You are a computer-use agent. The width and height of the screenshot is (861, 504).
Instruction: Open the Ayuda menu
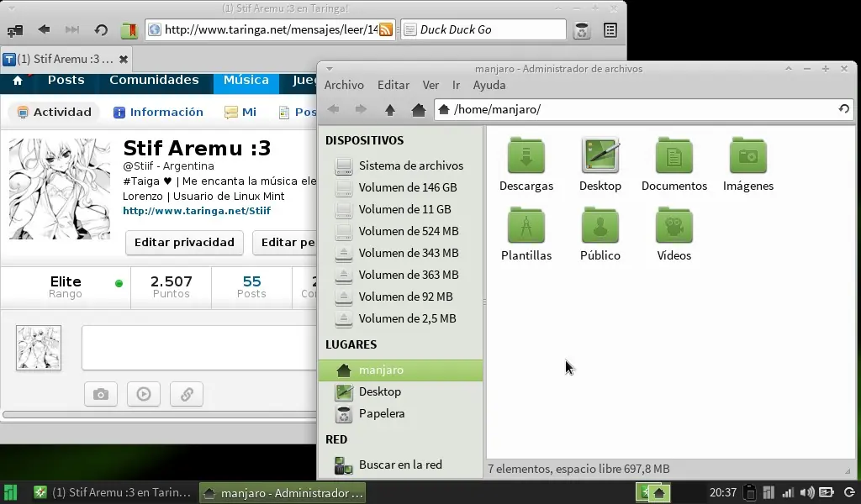[489, 85]
